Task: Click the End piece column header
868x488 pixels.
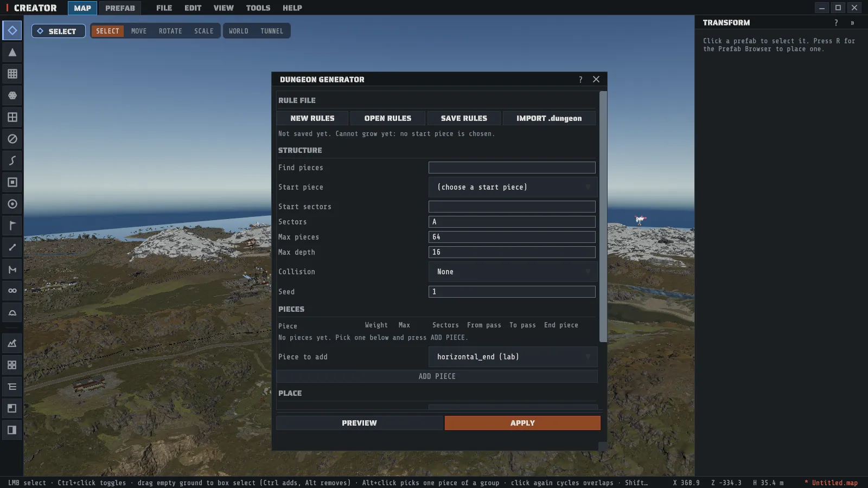Action: click(561, 325)
